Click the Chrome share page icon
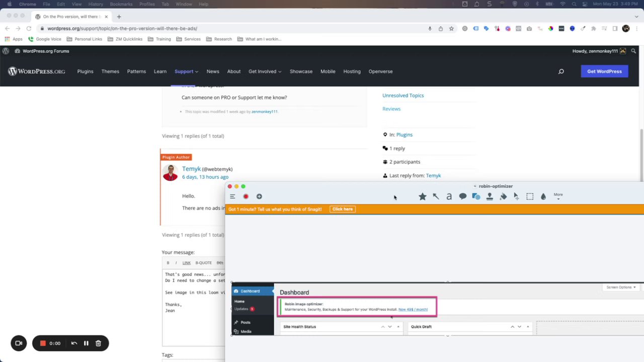The height and width of the screenshot is (362, 644). pyautogui.click(x=441, y=29)
